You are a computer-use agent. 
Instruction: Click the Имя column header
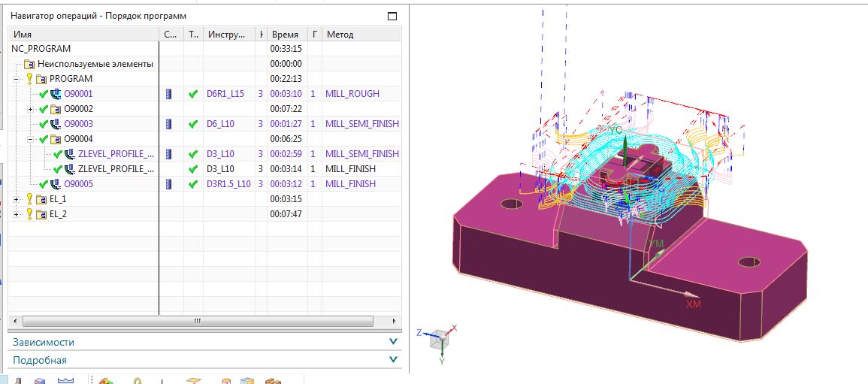tap(84, 35)
